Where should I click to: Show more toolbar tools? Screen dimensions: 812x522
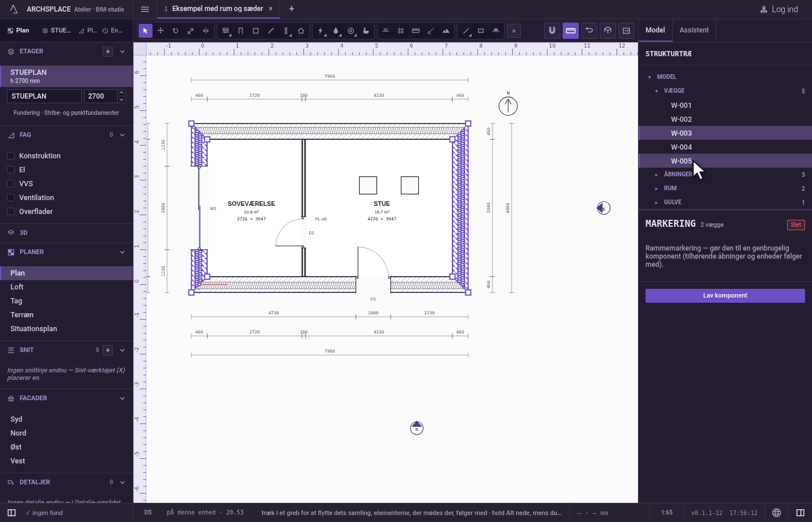point(514,31)
